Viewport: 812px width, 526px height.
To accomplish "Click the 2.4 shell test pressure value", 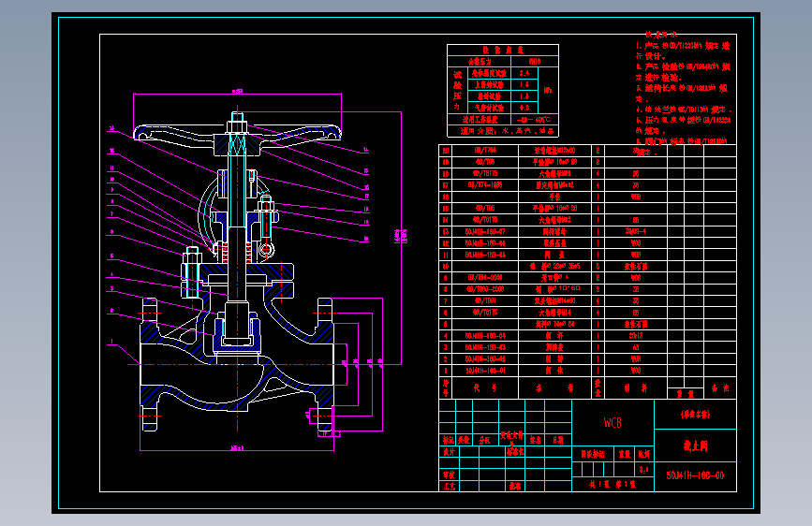I will pyautogui.click(x=524, y=73).
